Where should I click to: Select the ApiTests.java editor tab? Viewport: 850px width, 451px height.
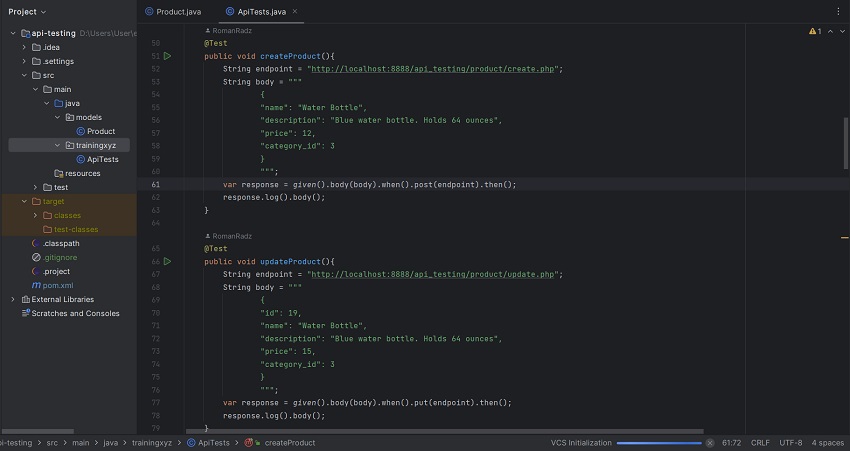point(261,12)
